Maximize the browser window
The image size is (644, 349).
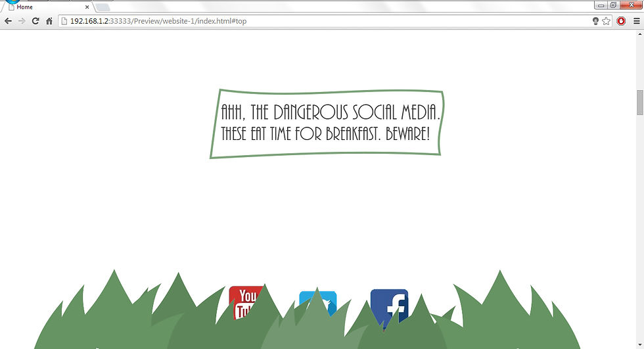[613, 5]
